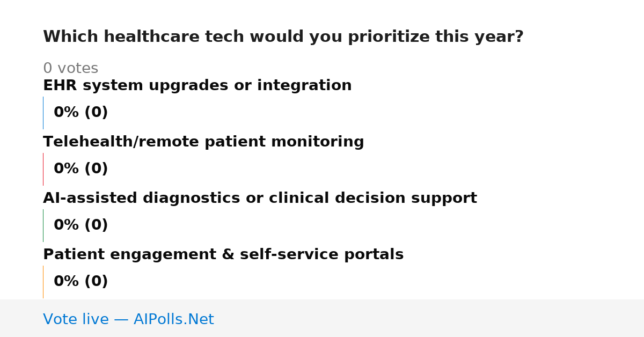Click the blue EHR result bar

(x=43, y=113)
